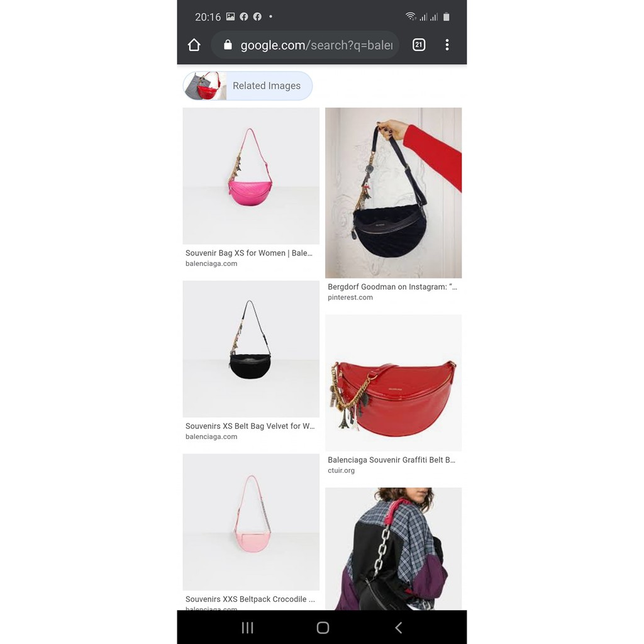This screenshot has height=644, width=644.
Task: Tap the google.com address bar
Action: (x=305, y=45)
